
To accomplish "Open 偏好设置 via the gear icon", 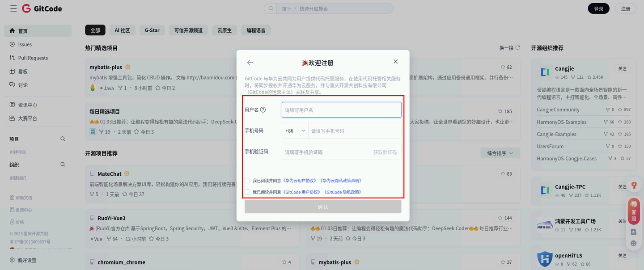I will [12, 260].
